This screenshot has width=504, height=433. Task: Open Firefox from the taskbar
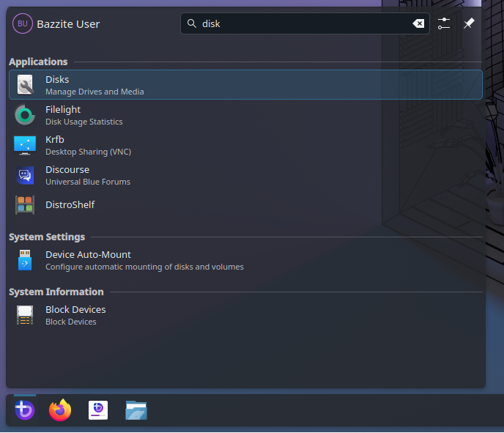click(x=60, y=410)
